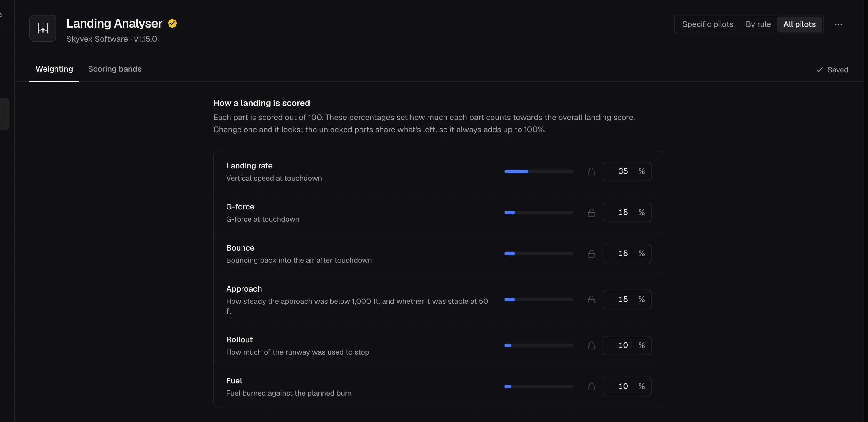The image size is (868, 422).
Task: Click the Bounce percentage field
Action: [627, 254]
